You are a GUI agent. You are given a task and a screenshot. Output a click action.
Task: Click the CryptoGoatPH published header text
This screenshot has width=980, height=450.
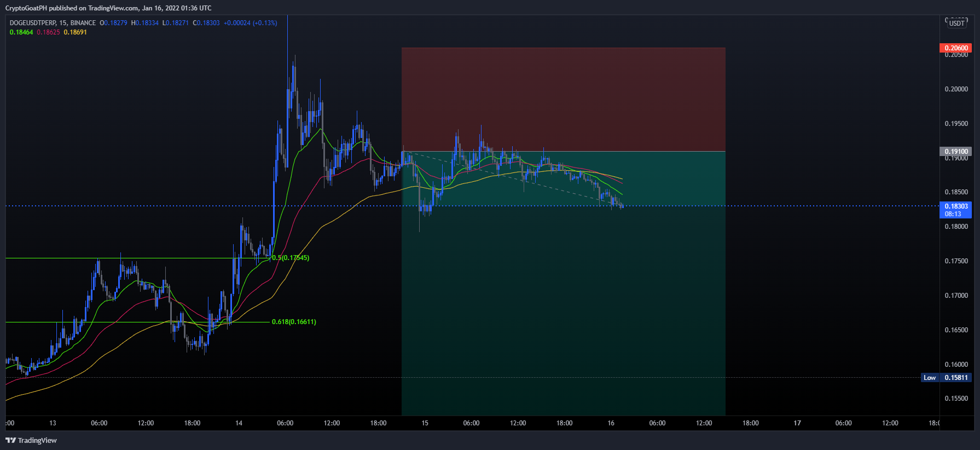tap(108, 8)
